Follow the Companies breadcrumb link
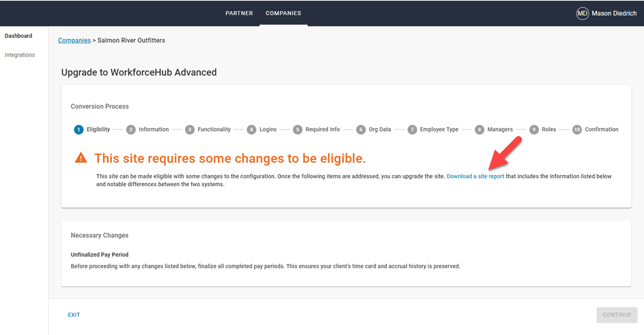This screenshot has height=335, width=644. tap(74, 40)
